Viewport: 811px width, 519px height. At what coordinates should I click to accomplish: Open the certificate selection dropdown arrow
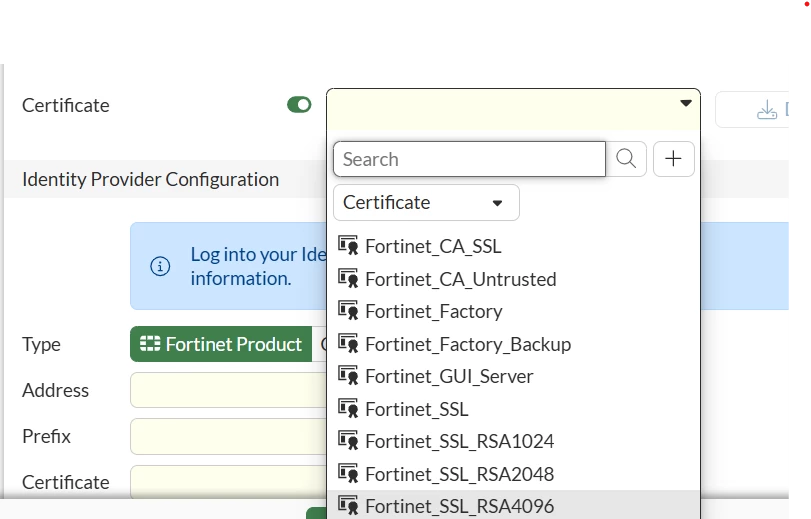pos(686,103)
